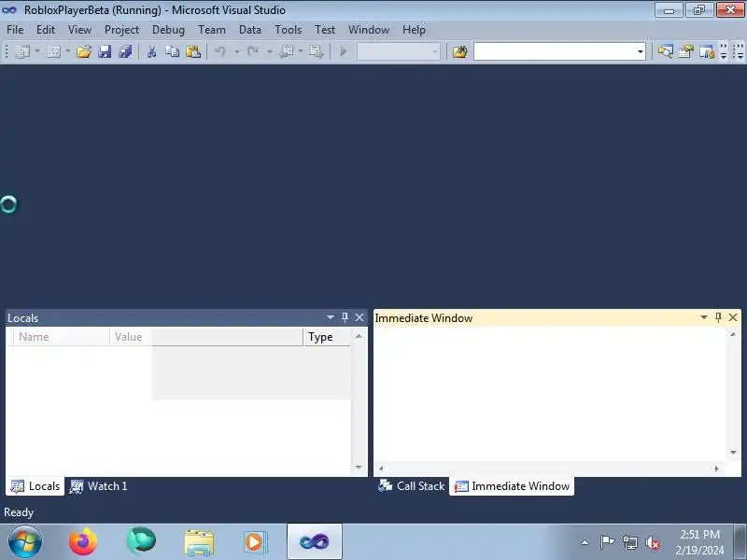Open the Solution Configurations combo box

click(x=399, y=51)
